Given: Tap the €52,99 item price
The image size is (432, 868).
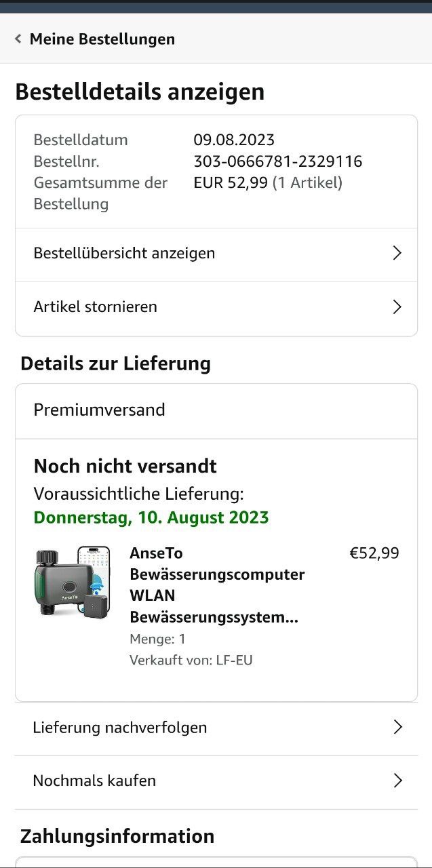Looking at the screenshot, I should 374,553.
